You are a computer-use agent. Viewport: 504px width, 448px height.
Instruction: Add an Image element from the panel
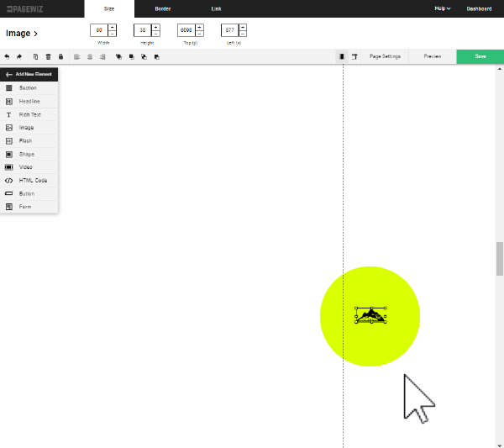coord(29,128)
